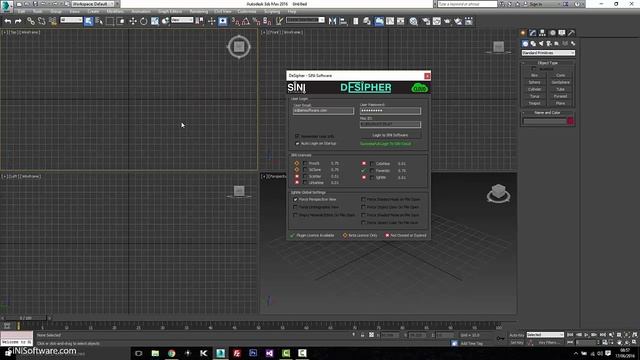The width and height of the screenshot is (640, 360).
Task: Click the Mirror tool icon
Action: pos(332,21)
